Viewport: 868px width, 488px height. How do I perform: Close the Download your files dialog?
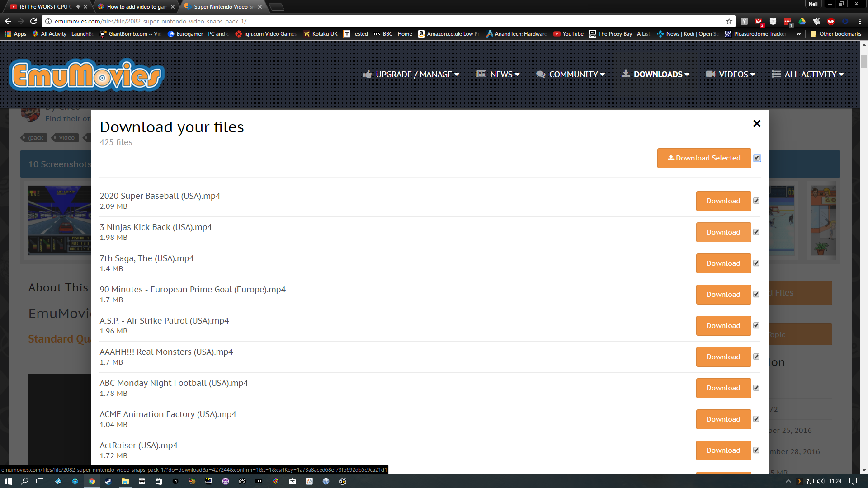click(757, 123)
